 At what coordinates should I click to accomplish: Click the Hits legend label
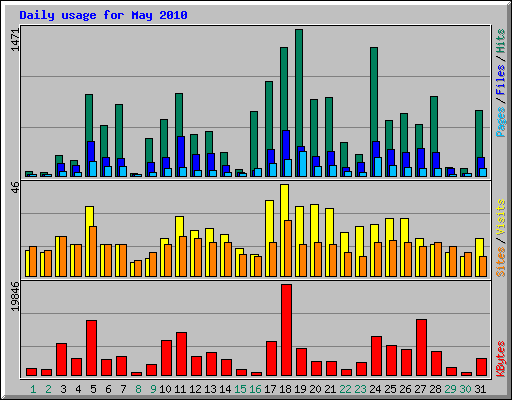pos(501,41)
